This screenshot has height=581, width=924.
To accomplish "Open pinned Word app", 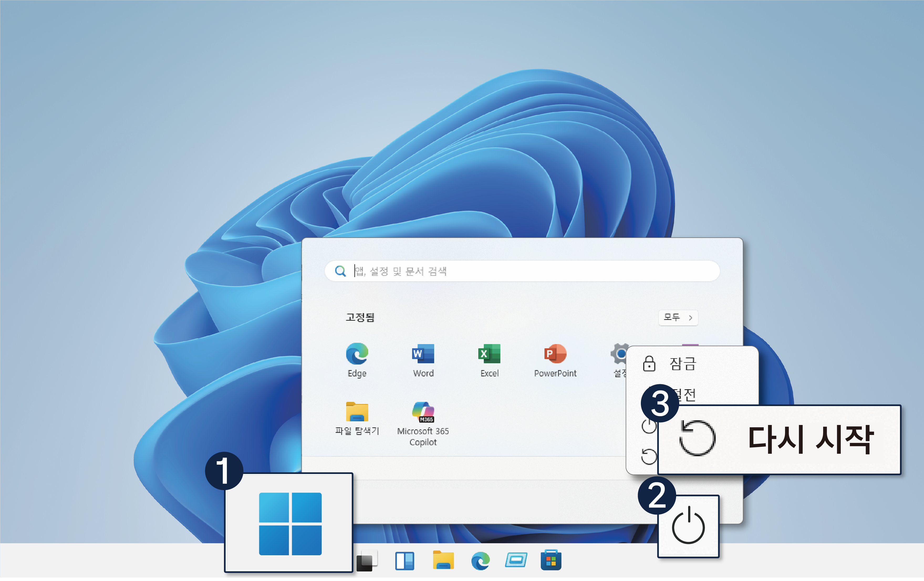I will pyautogui.click(x=423, y=354).
